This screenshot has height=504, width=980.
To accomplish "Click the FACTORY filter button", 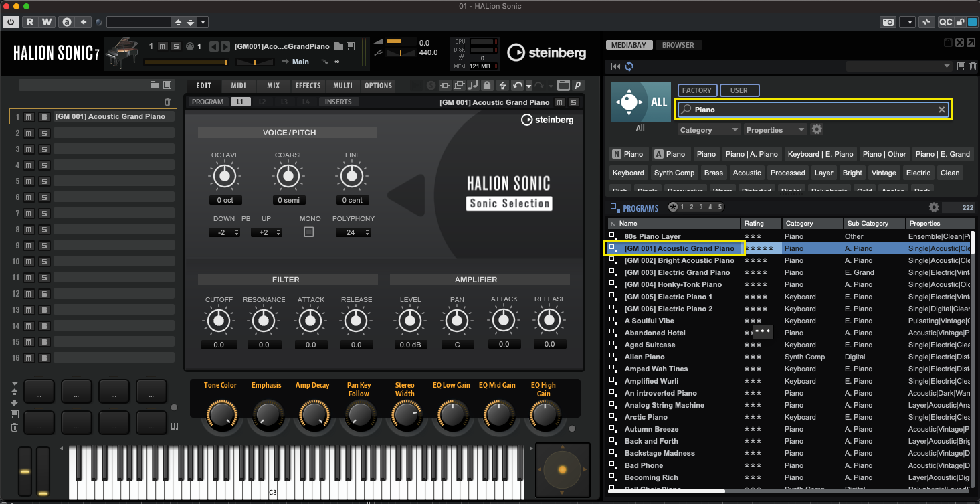I will coord(696,90).
